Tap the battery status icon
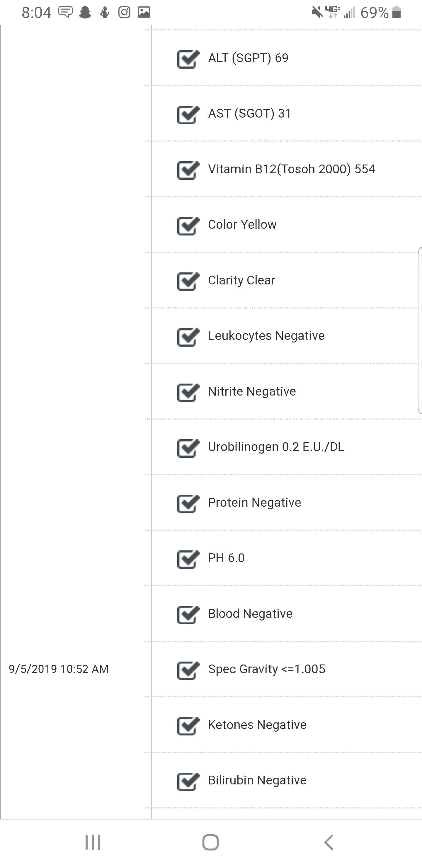The height and width of the screenshot is (868, 422). click(397, 13)
